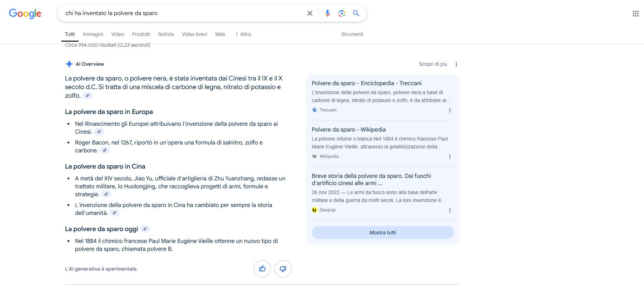Click heading 'La polvere da sparo oggi'

102,229
